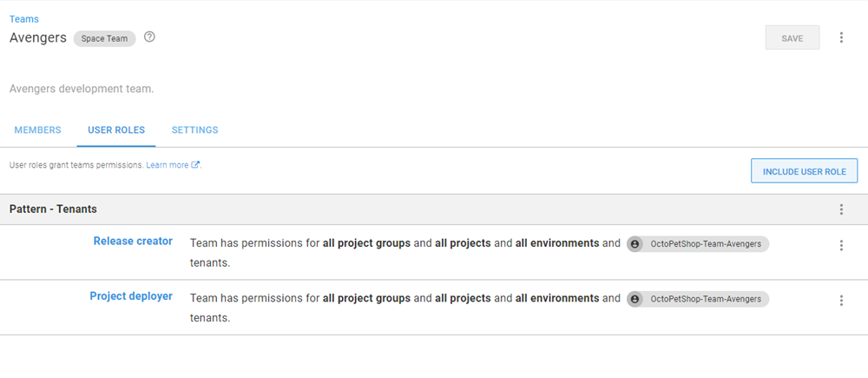
Task: Click the external link icon after Learn more
Action: (x=195, y=165)
